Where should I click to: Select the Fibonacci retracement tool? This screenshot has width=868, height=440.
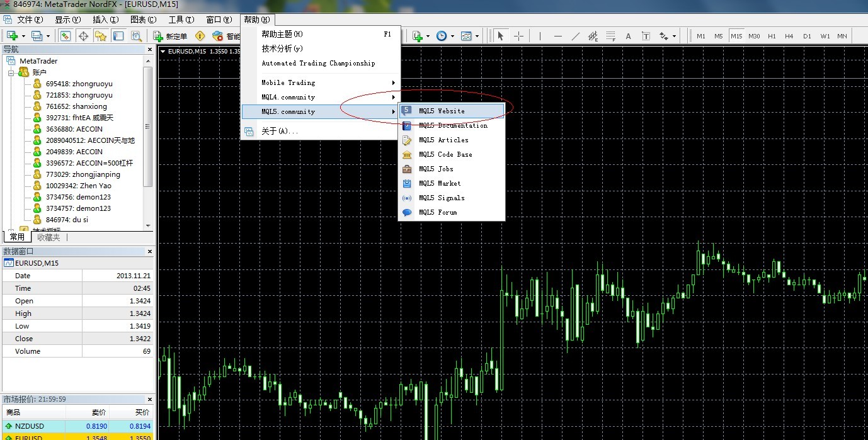pos(610,36)
